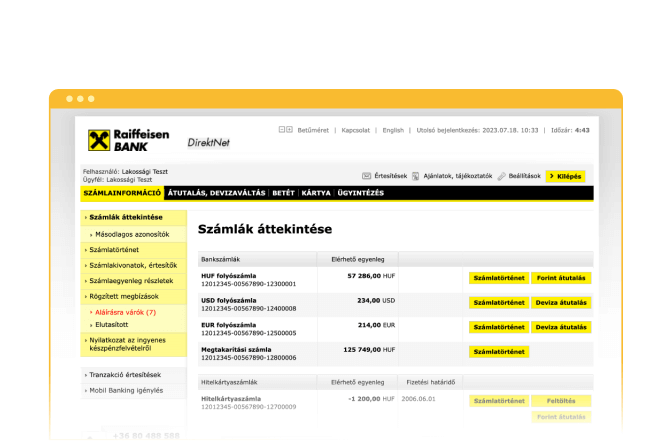Click the Ajánlatok, tájékoztatók document icon
Viewport: 672px width, 441px height.
point(415,175)
